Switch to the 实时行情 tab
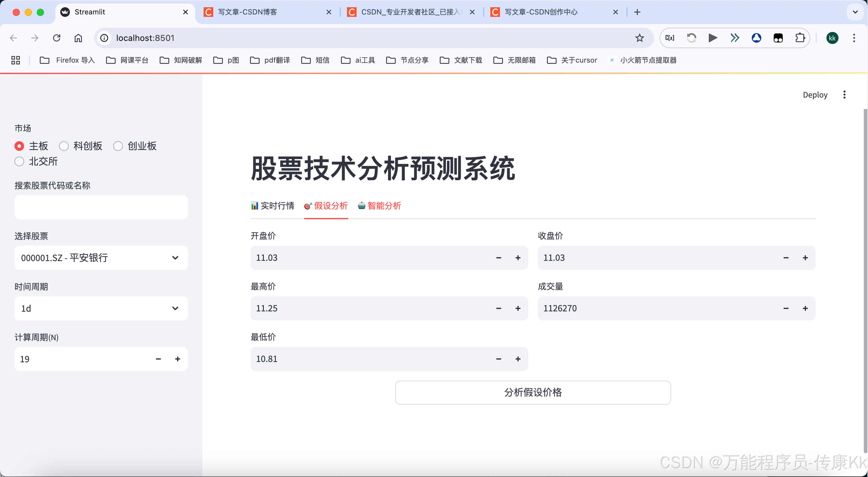 click(x=273, y=205)
